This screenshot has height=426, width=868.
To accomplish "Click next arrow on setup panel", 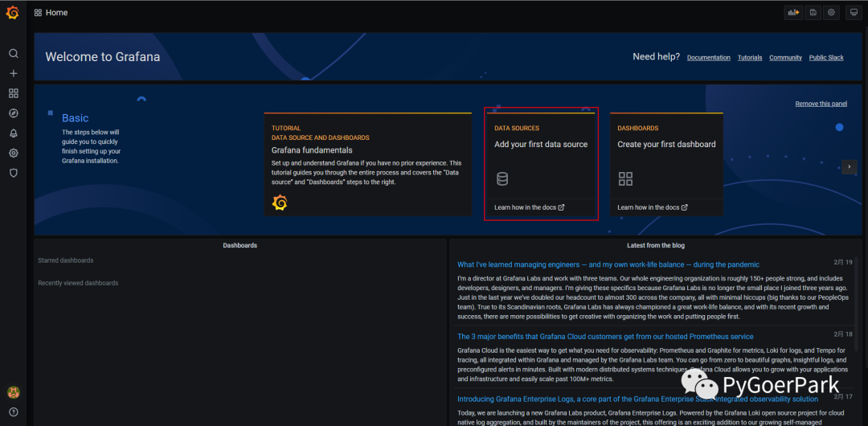I will (x=850, y=166).
